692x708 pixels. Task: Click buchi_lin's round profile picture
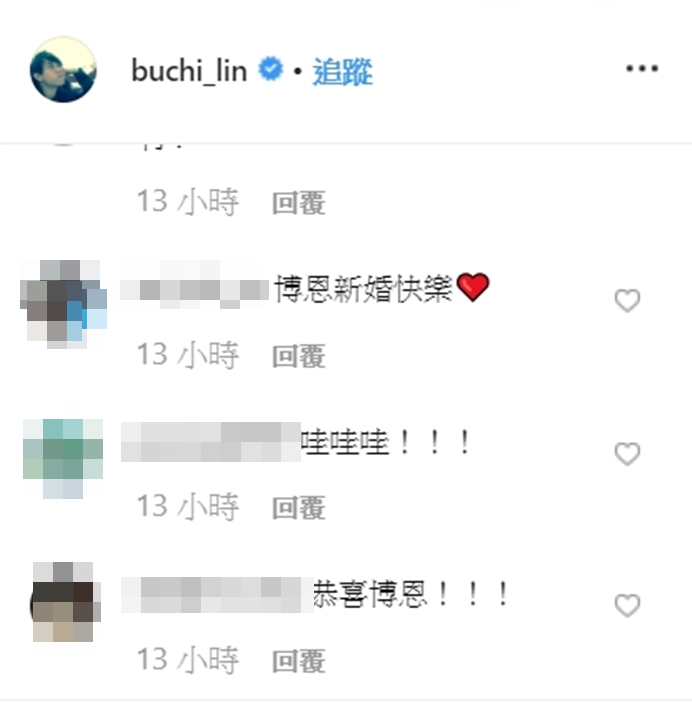[63, 70]
